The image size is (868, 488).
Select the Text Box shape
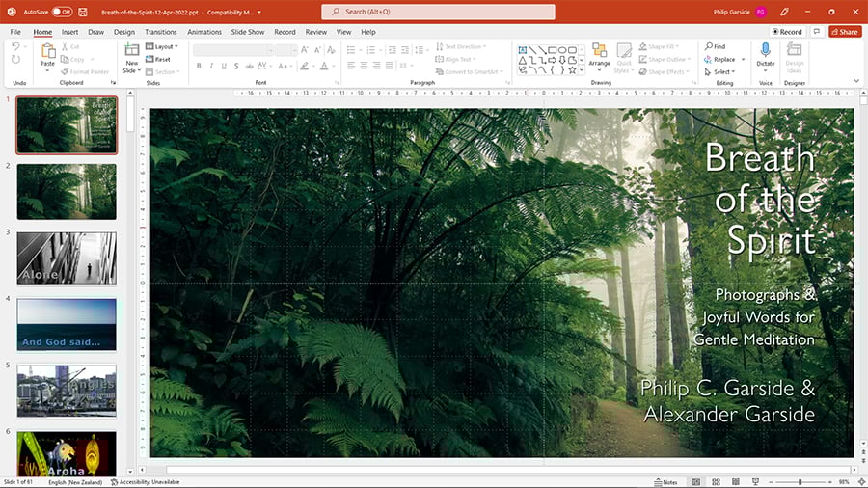(522, 50)
